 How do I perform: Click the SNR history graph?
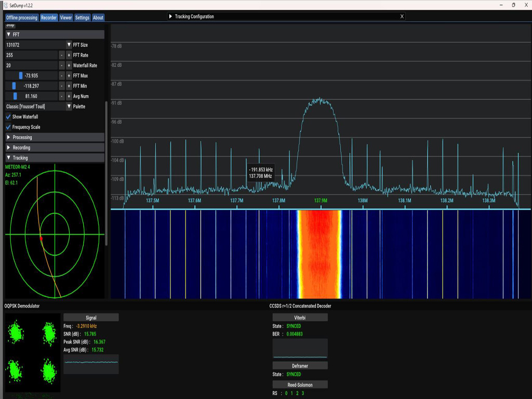tap(91, 364)
